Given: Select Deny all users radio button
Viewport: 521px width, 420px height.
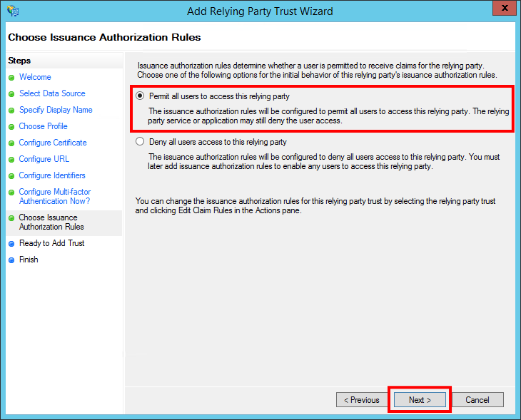Looking at the screenshot, I should (140, 141).
